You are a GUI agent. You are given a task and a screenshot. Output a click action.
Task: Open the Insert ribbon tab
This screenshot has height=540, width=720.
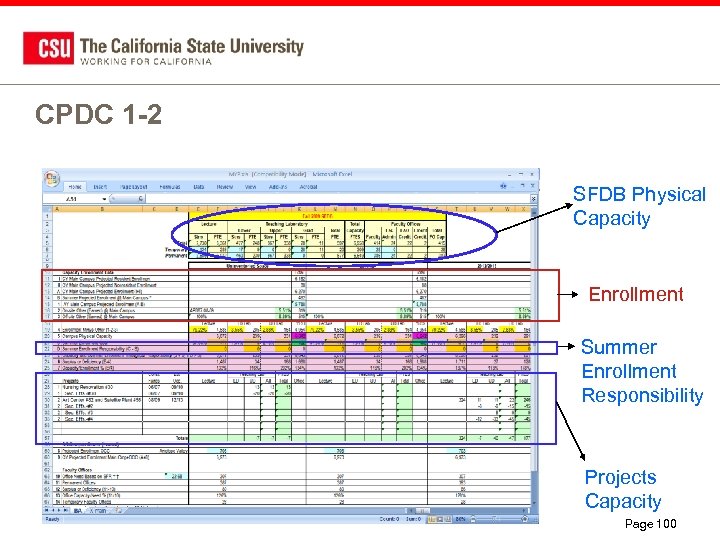100,187
